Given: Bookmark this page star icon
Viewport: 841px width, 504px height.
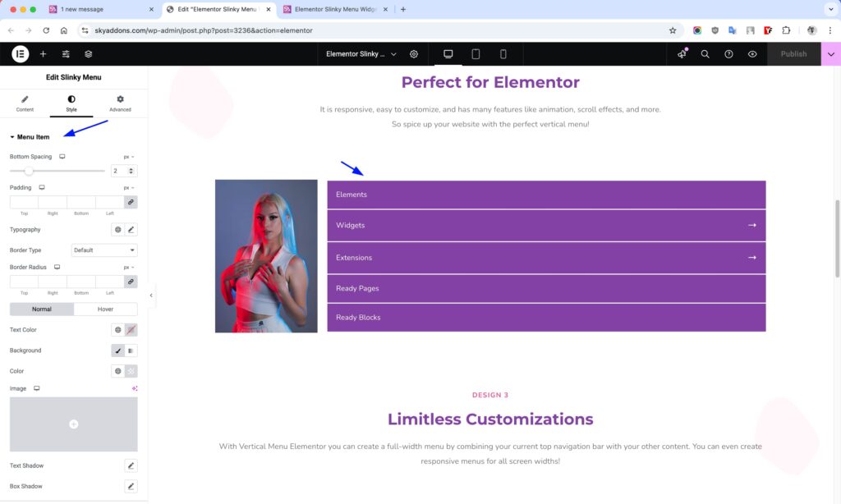Looking at the screenshot, I should click(x=673, y=30).
